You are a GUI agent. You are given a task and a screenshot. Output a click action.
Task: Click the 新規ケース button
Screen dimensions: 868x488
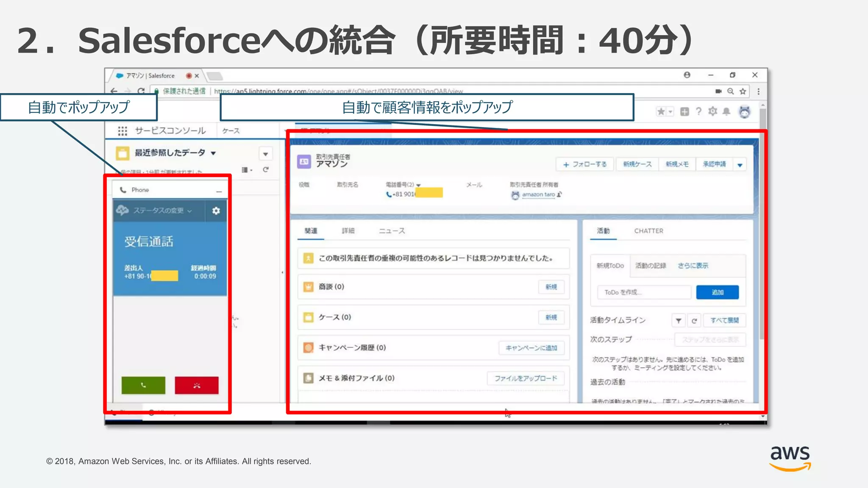[637, 164]
